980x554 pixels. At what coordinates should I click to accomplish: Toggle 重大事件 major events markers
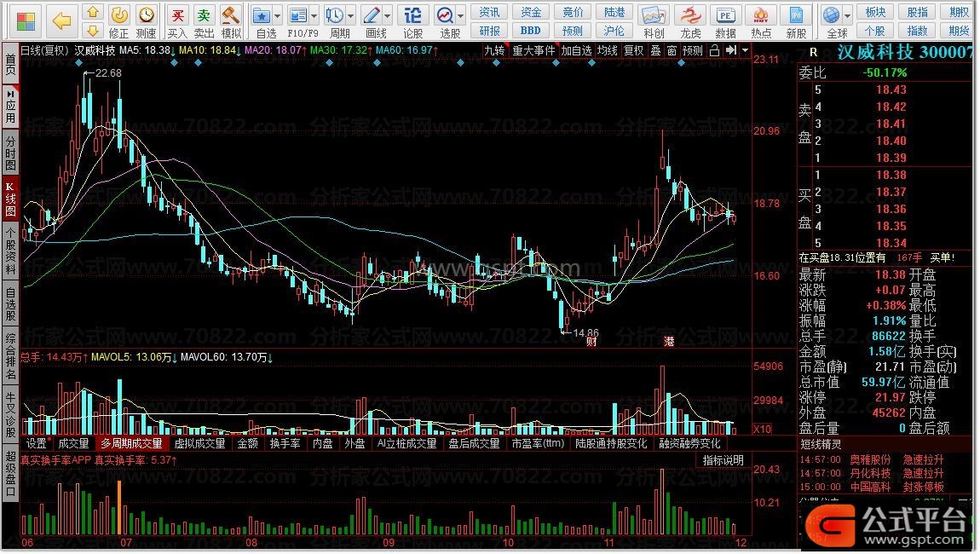(533, 50)
